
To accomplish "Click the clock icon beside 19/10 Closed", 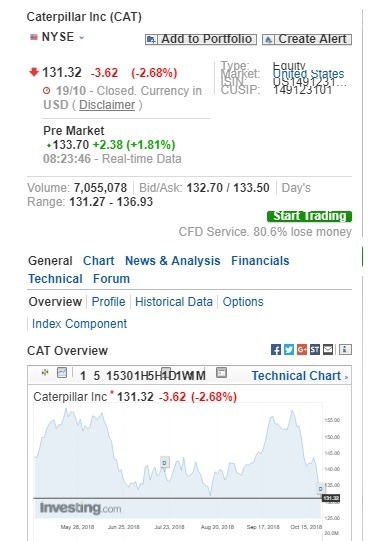I will [47, 91].
